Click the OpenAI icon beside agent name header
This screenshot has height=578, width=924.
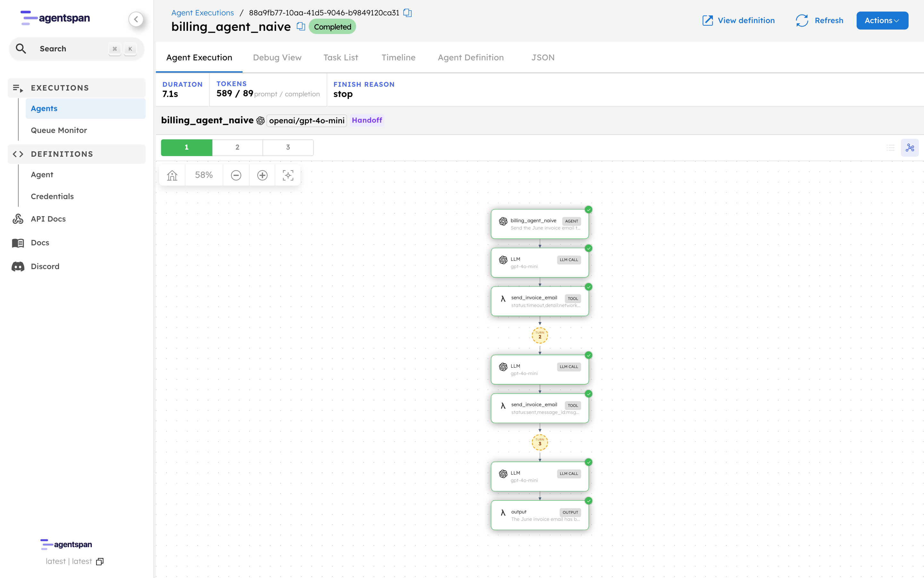pos(261,121)
